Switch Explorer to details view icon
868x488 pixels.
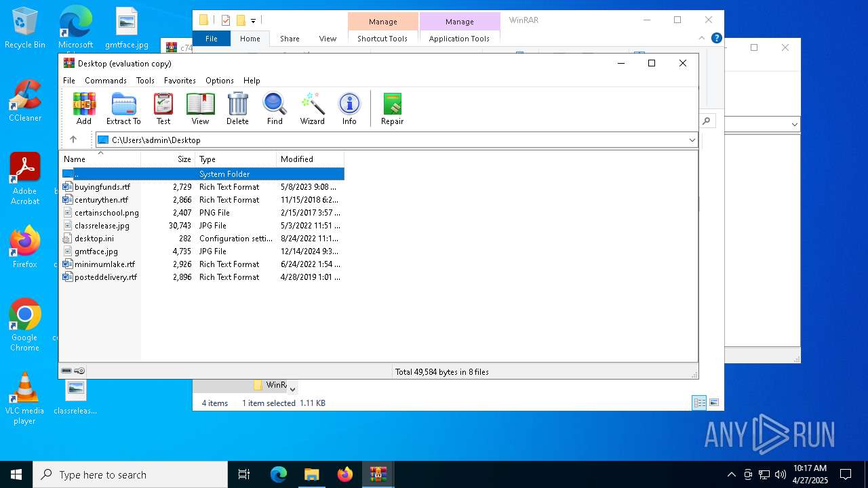coord(699,403)
